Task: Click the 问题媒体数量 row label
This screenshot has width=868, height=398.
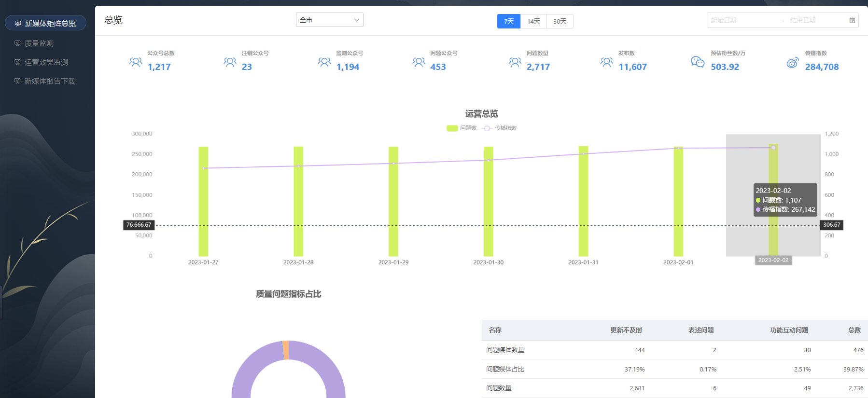Action: click(x=505, y=350)
